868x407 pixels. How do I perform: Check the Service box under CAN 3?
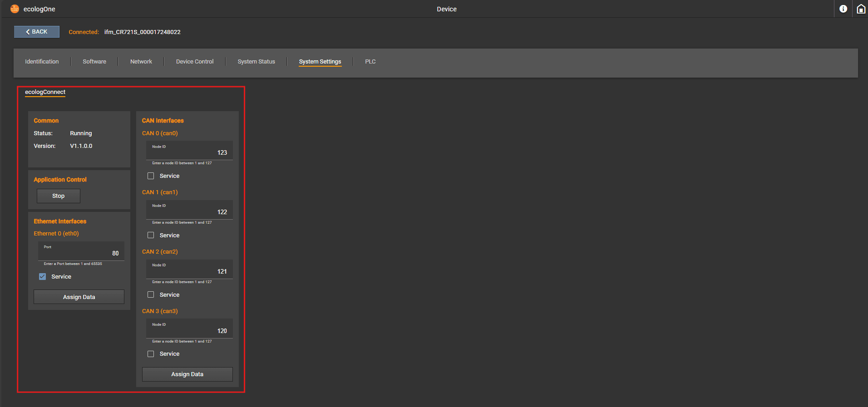(x=151, y=354)
